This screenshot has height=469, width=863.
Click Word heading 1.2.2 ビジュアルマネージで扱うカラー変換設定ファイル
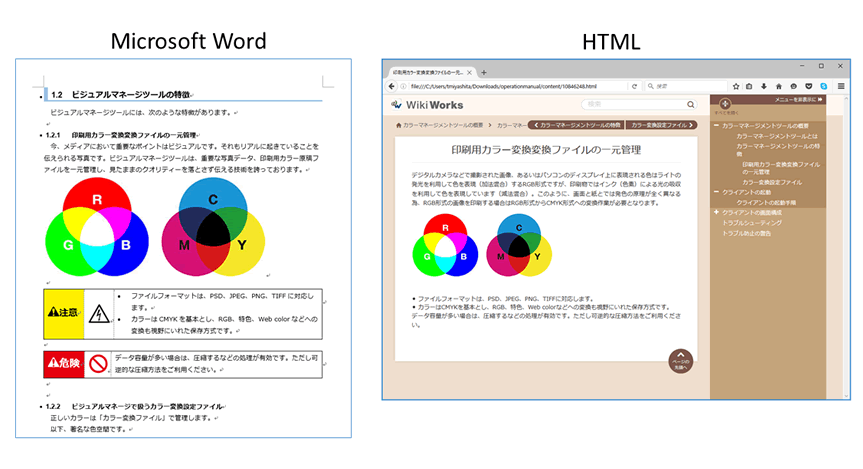click(134, 406)
